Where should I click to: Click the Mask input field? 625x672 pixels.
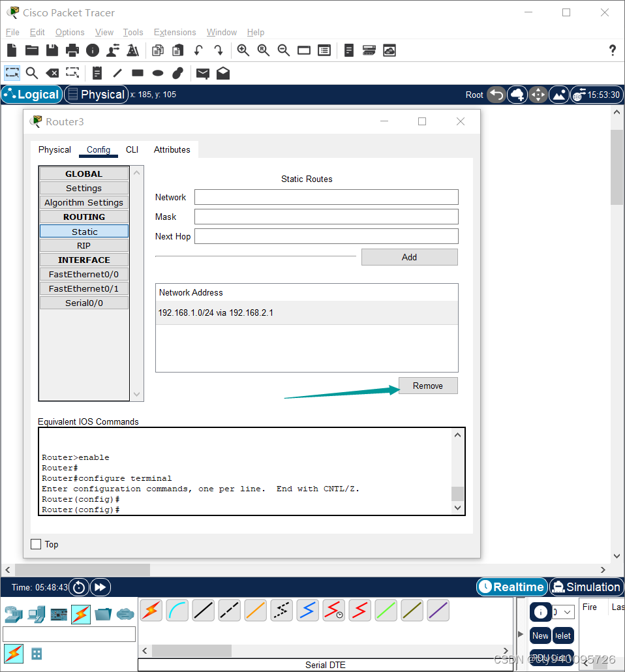tap(326, 217)
